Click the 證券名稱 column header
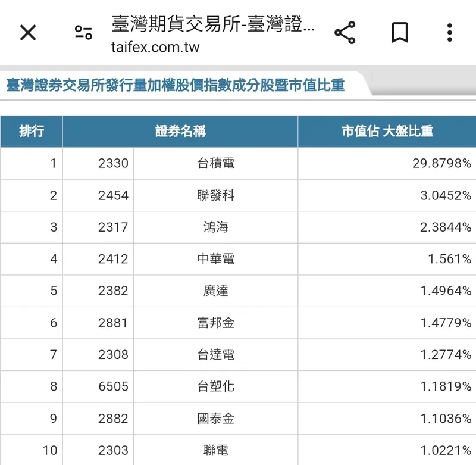Viewport: 476px width, 465px height. tap(180, 131)
